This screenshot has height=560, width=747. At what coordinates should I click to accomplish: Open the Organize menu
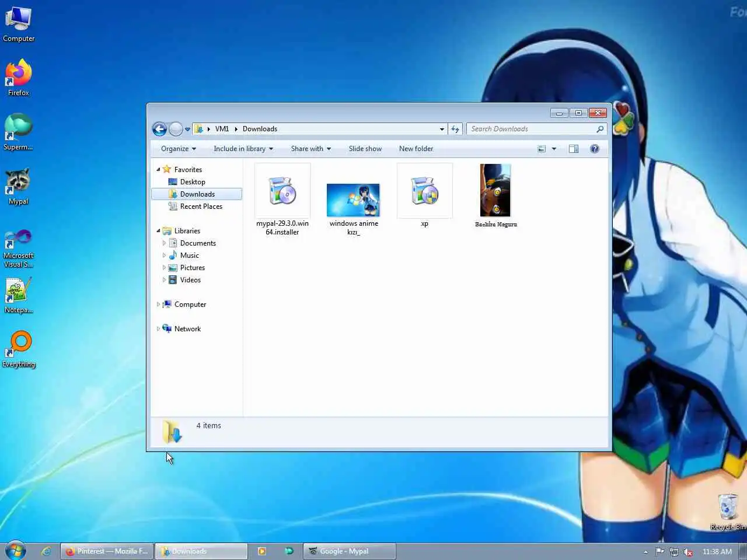point(179,149)
